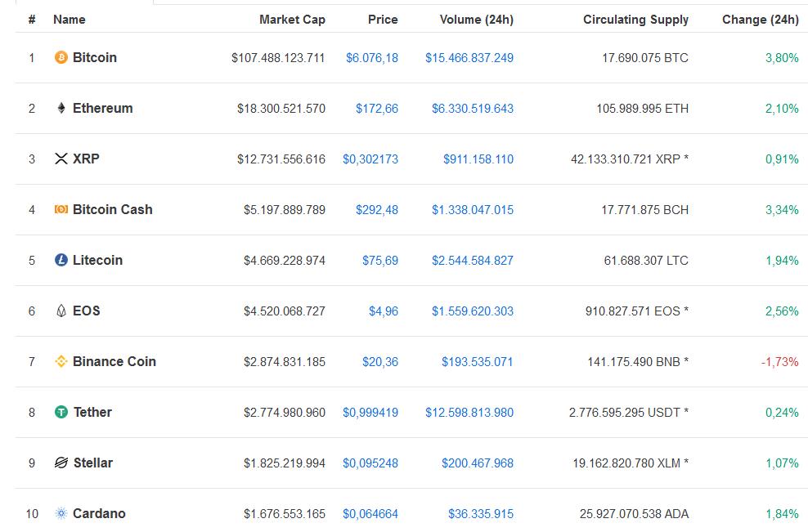The width and height of the screenshot is (808, 532).
Task: Sort table by Change (24h) column
Action: pyautogui.click(x=760, y=20)
